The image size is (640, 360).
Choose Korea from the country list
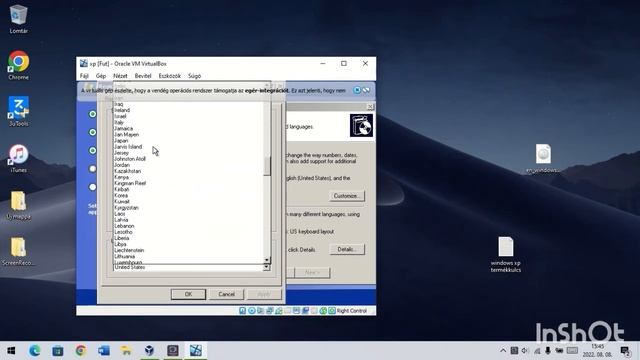click(121, 196)
